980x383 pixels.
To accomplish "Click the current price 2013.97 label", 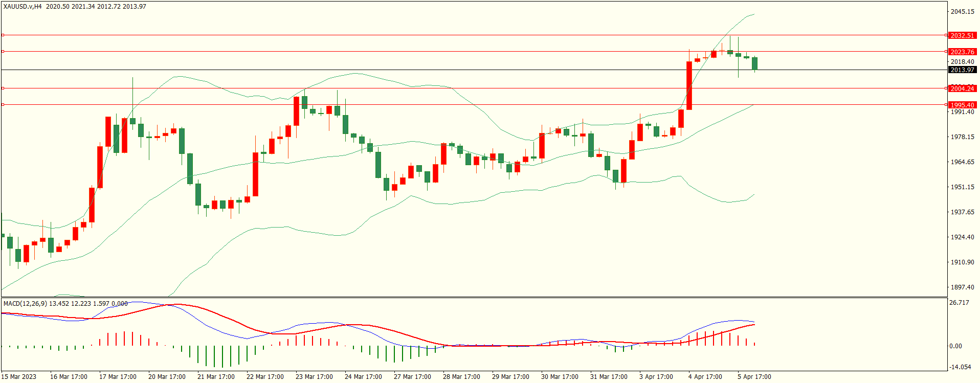I will (x=962, y=70).
